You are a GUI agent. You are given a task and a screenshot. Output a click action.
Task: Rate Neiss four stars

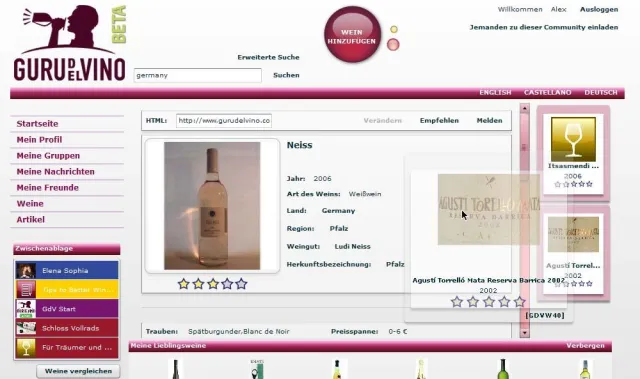[x=227, y=284]
